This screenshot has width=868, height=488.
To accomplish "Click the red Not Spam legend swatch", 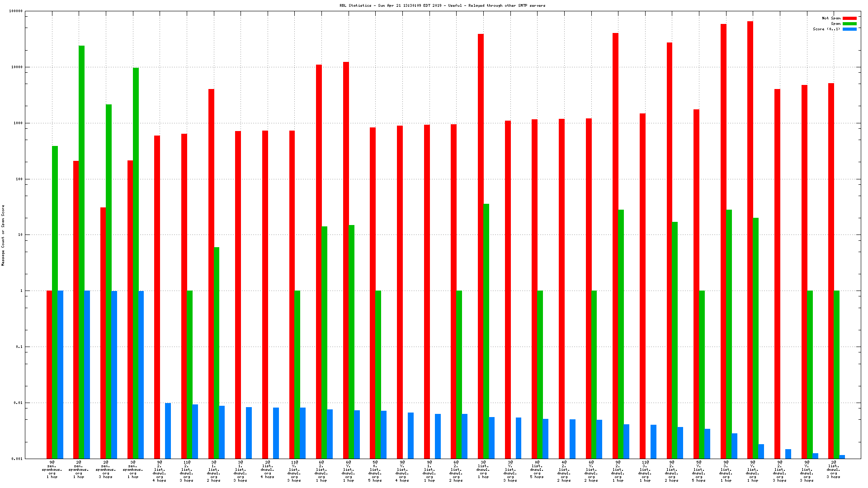I will pyautogui.click(x=849, y=18).
